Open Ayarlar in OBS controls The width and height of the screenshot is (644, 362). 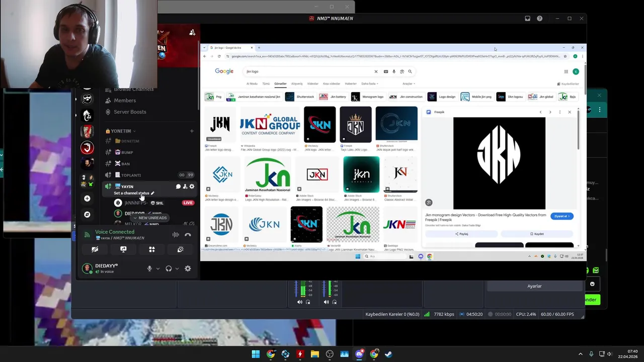click(534, 286)
